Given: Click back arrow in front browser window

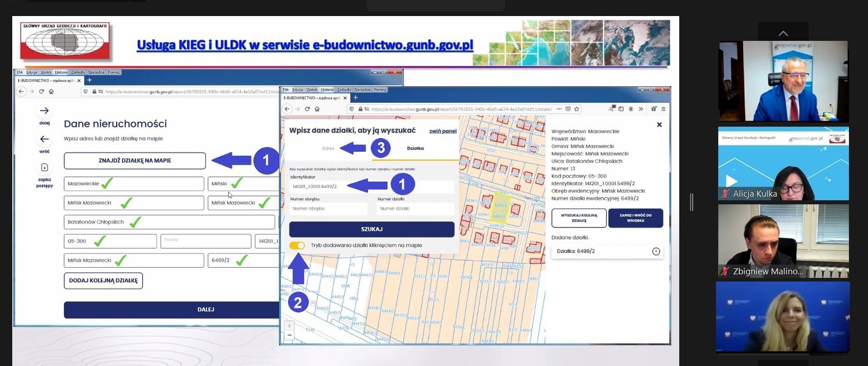Looking at the screenshot, I should tap(287, 109).
